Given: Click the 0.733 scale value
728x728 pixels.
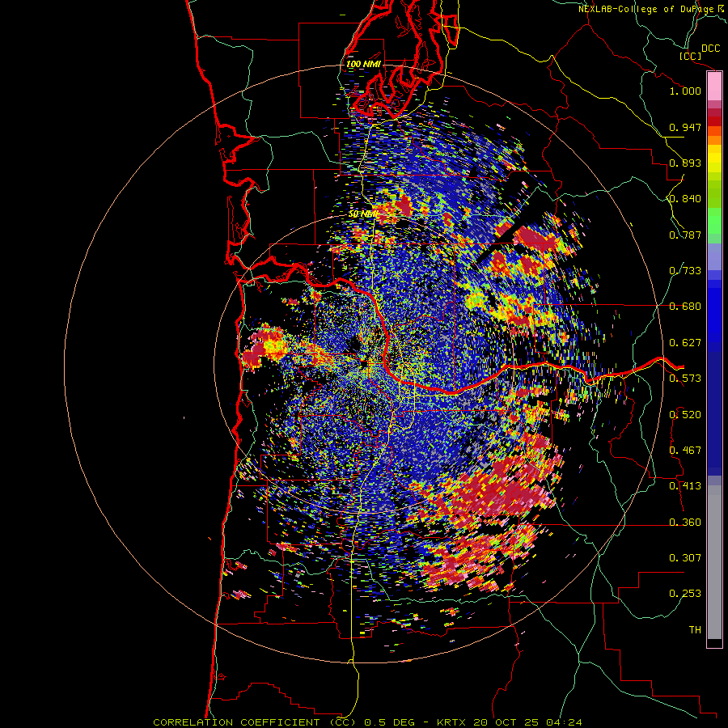Looking at the screenshot, I should 685,270.
